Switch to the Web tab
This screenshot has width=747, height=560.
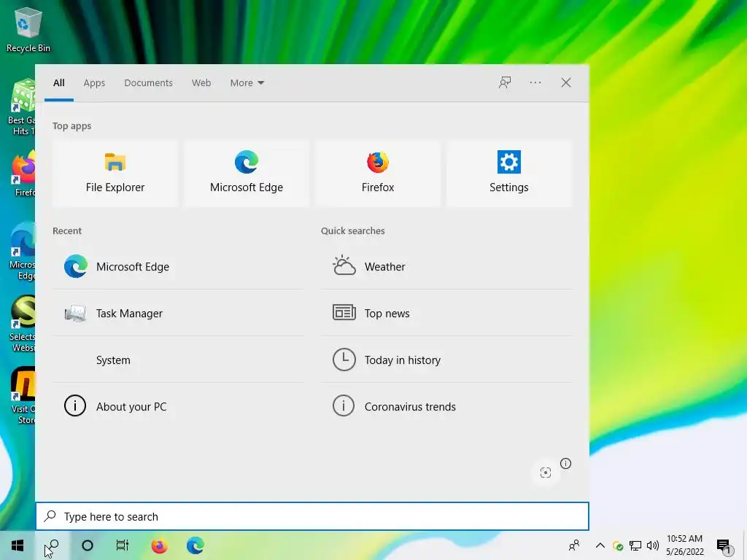click(x=201, y=83)
